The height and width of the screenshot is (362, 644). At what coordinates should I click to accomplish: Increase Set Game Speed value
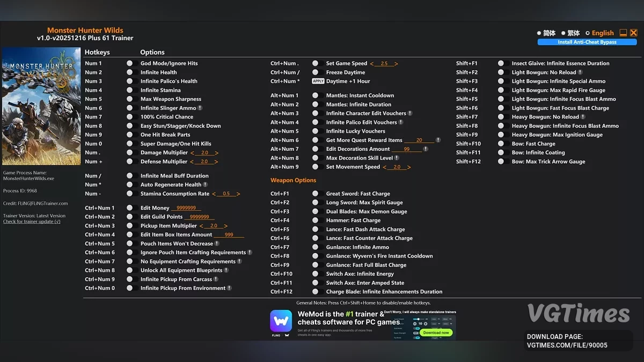(x=396, y=63)
